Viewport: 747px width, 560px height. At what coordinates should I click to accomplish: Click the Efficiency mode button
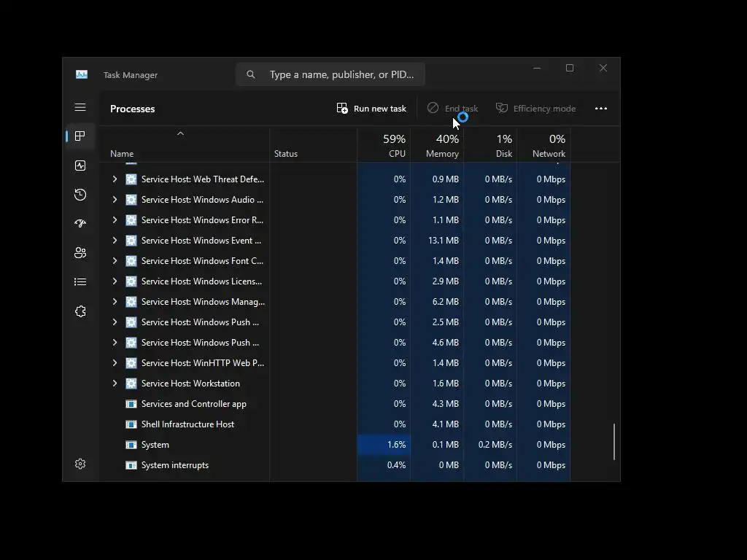(x=536, y=109)
